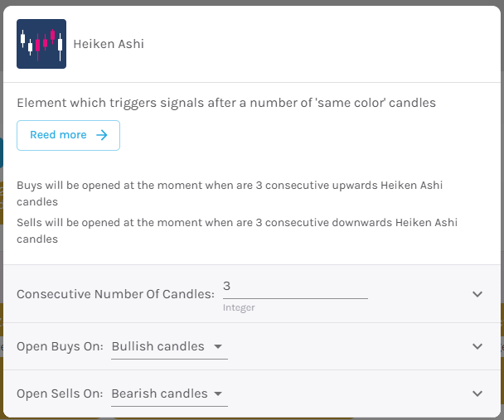This screenshot has height=420, width=504.
Task: Click the Heiken Ashi title text
Action: tap(109, 44)
